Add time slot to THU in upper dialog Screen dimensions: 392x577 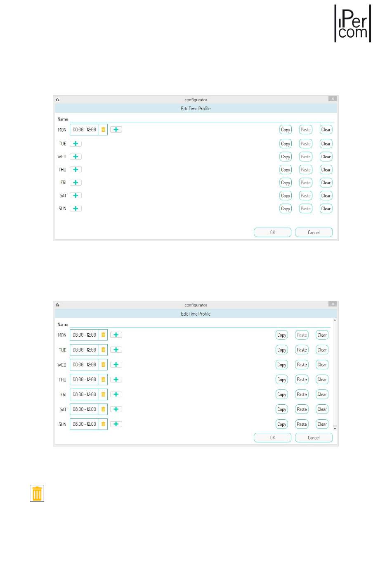click(x=76, y=170)
